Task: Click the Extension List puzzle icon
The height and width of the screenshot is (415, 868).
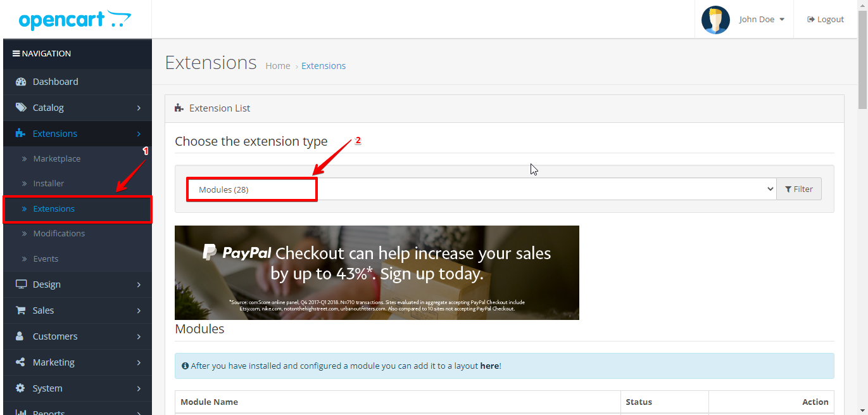Action: 179,108
